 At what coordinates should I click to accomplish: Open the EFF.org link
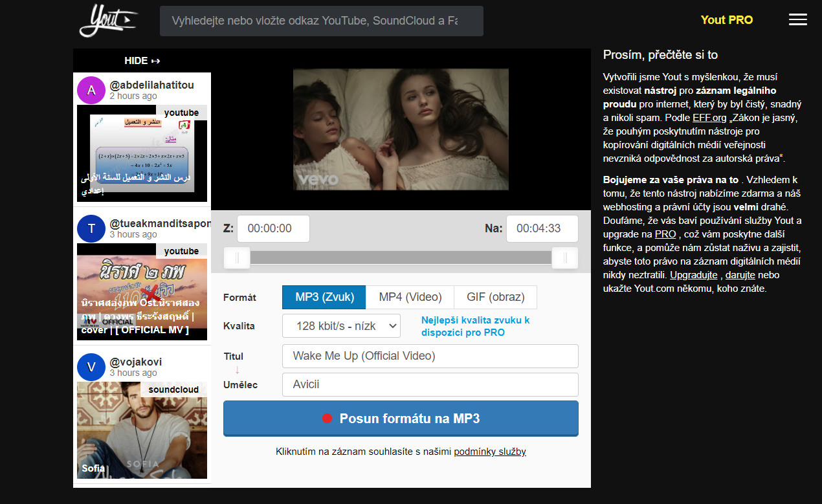709,118
